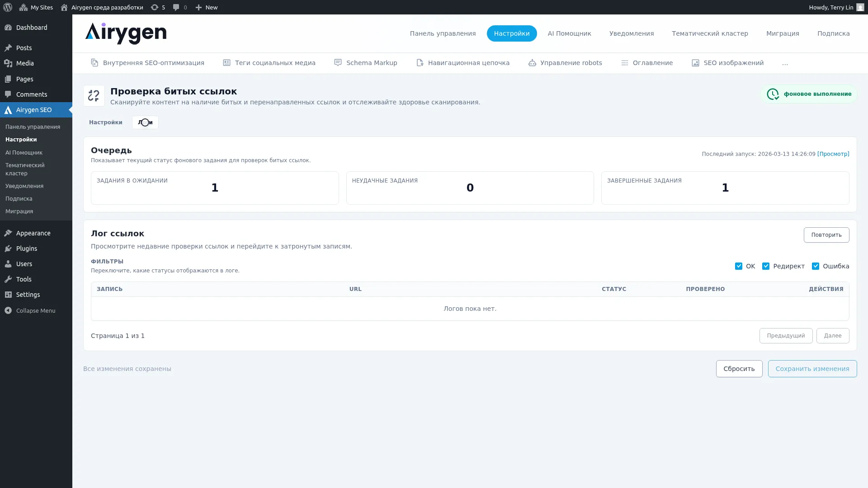The height and width of the screenshot is (488, 868).
Task: Open the comments bubble in admin bar
Action: pos(180,7)
